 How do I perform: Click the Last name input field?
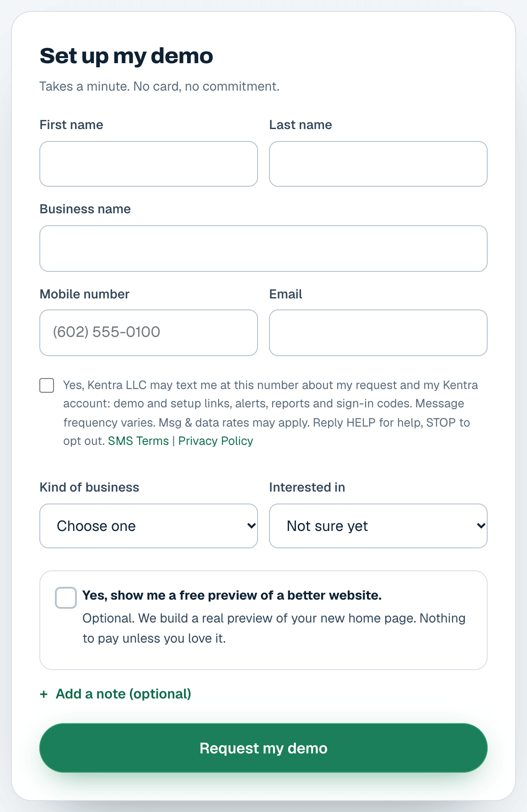pyautogui.click(x=378, y=164)
